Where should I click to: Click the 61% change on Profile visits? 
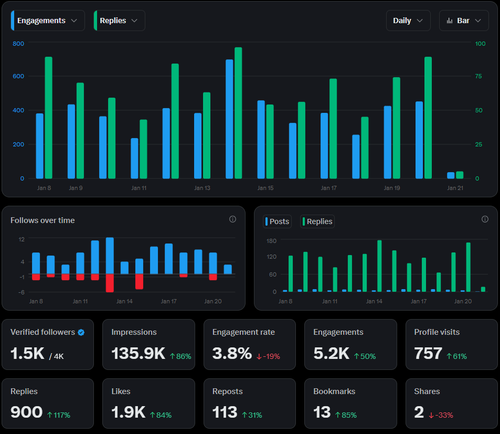tap(457, 356)
